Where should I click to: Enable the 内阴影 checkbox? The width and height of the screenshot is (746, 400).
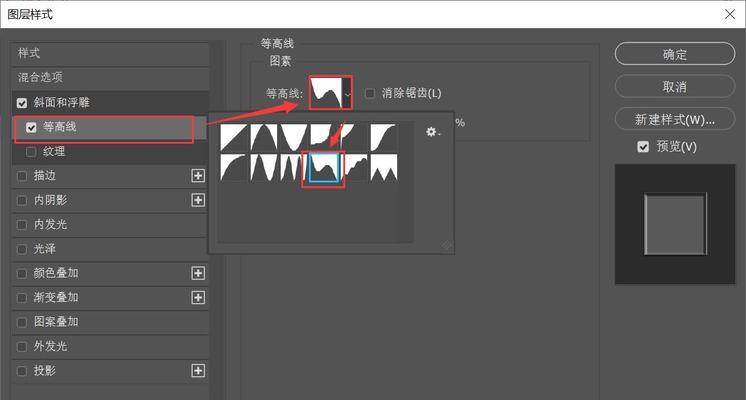coord(22,200)
